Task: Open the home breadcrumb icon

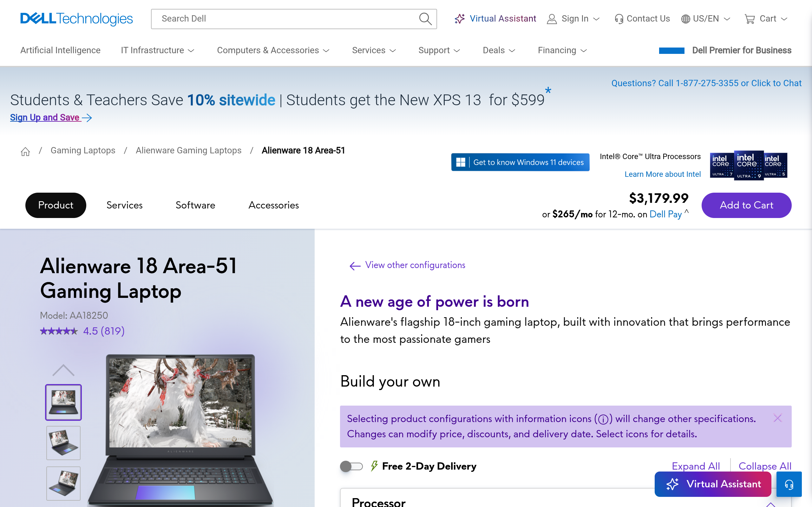Action: (25, 151)
